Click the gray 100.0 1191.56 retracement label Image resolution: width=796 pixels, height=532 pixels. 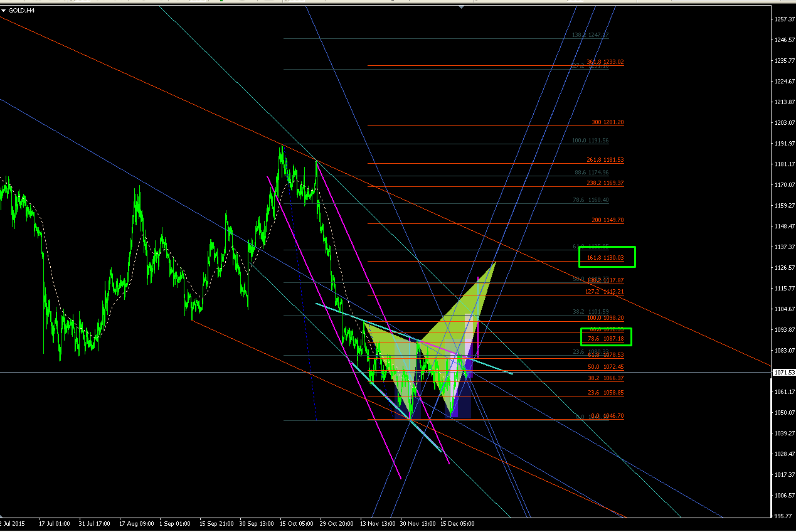tap(590, 141)
